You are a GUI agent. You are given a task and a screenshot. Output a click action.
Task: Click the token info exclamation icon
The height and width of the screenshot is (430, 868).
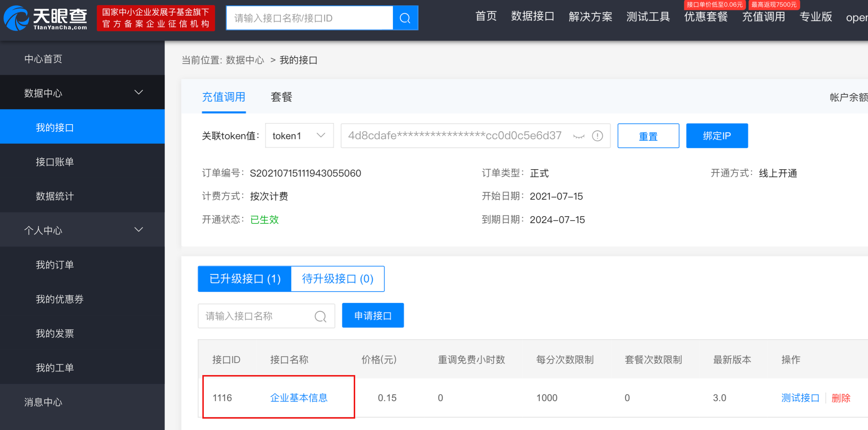(597, 136)
